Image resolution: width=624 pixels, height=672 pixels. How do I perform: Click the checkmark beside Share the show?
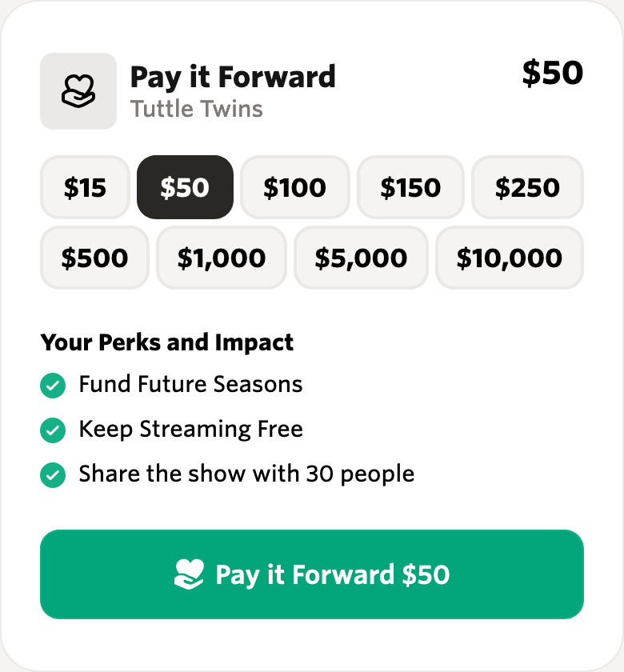pos(53,475)
